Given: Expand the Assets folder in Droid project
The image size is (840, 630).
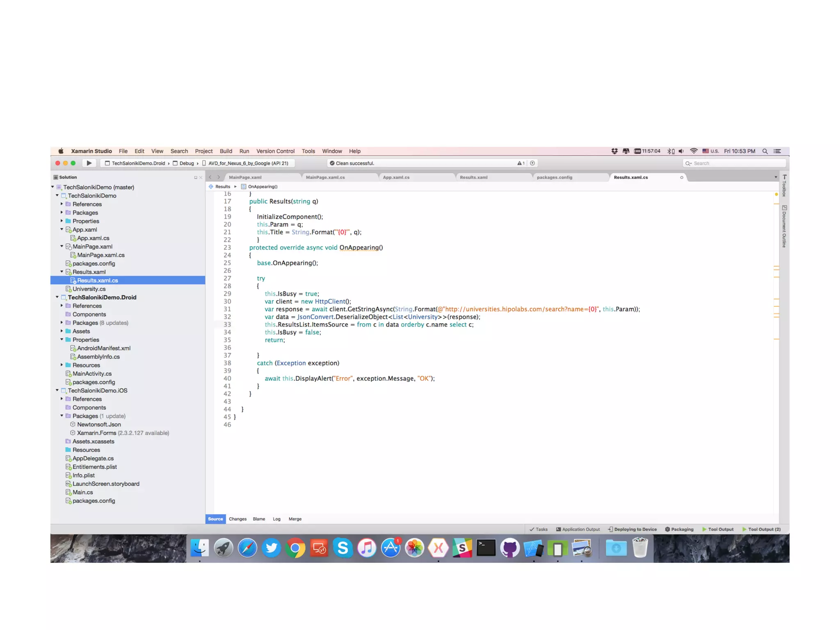Looking at the screenshot, I should click(62, 331).
